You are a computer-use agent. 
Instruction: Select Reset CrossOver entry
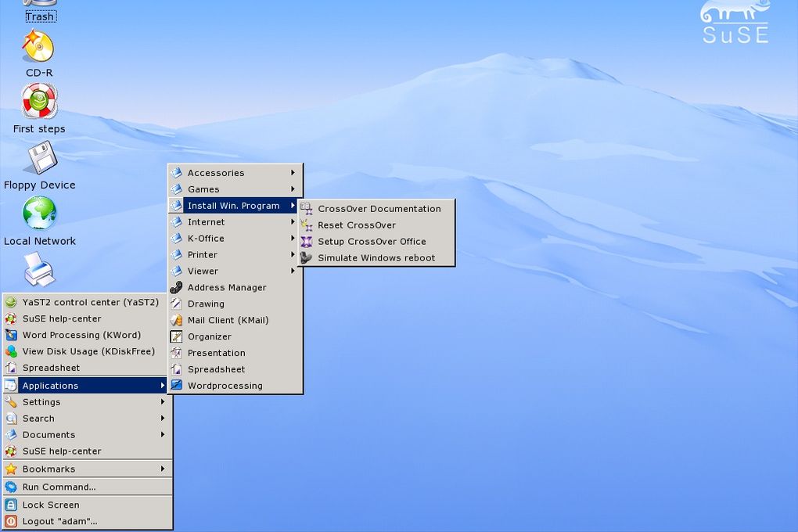point(376,225)
